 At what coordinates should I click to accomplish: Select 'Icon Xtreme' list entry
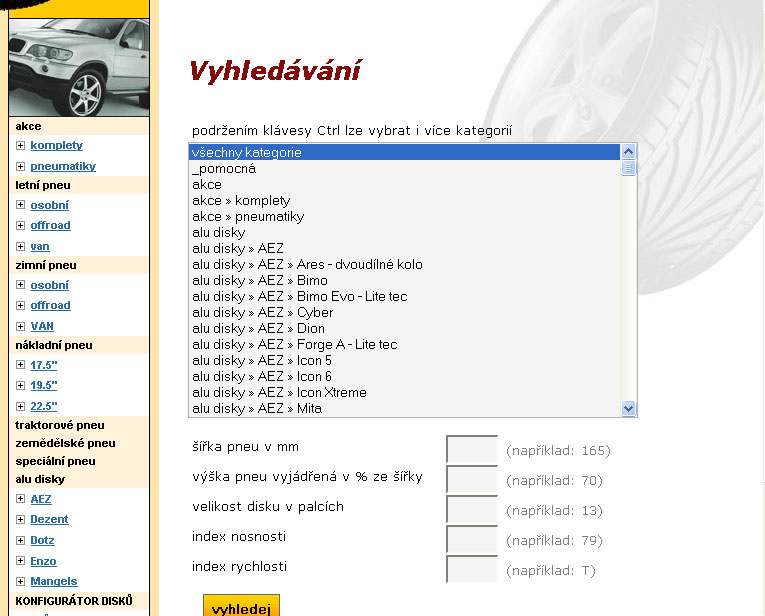(x=404, y=392)
